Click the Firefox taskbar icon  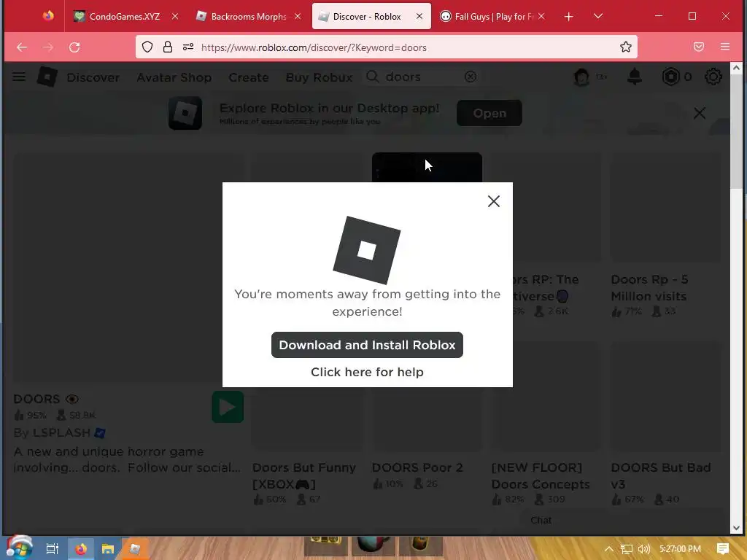81,549
